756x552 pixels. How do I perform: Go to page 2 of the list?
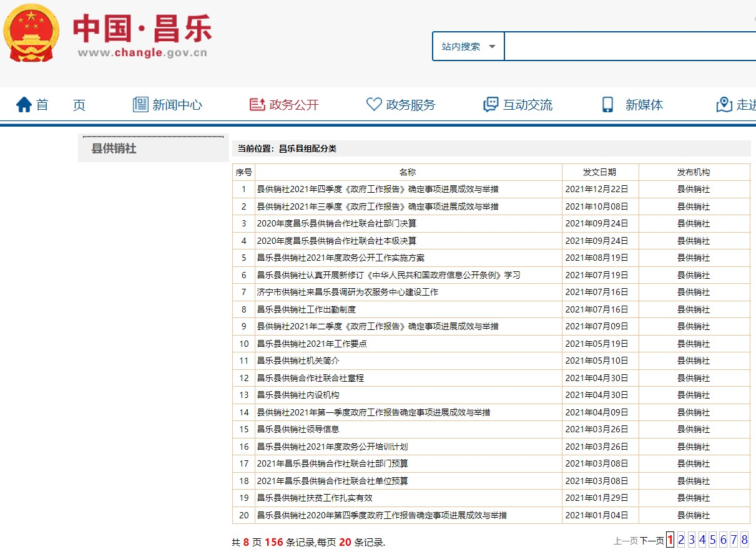[681, 540]
